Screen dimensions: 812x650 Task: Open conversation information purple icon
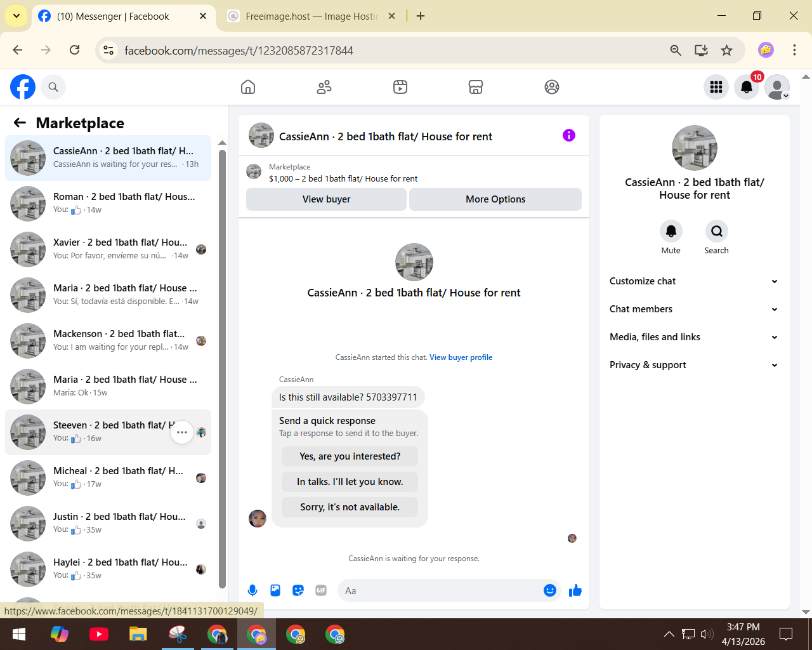click(x=569, y=135)
